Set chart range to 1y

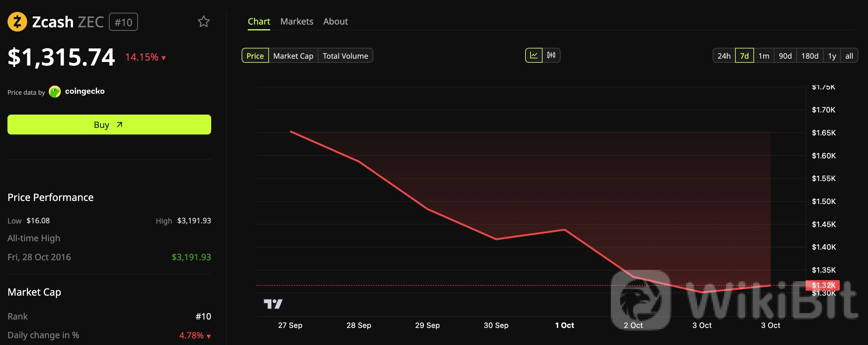(x=832, y=56)
